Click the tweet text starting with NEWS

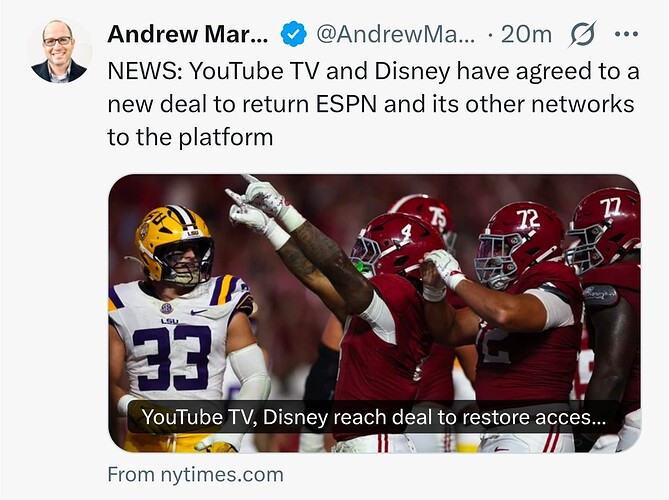[x=370, y=105]
